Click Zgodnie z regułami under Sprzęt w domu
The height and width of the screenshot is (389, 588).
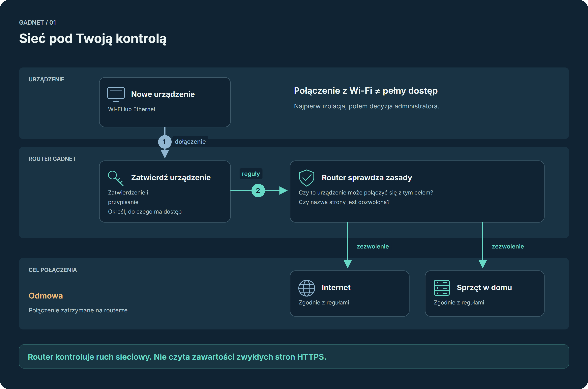click(x=459, y=302)
